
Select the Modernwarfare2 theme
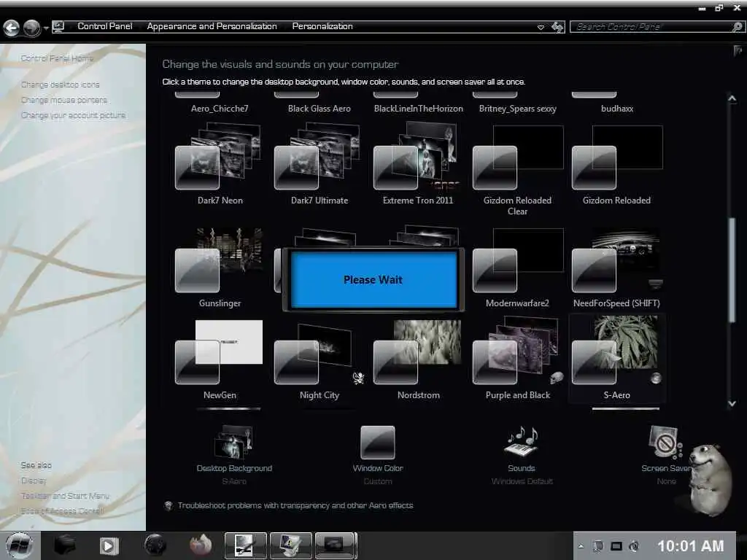coord(517,268)
